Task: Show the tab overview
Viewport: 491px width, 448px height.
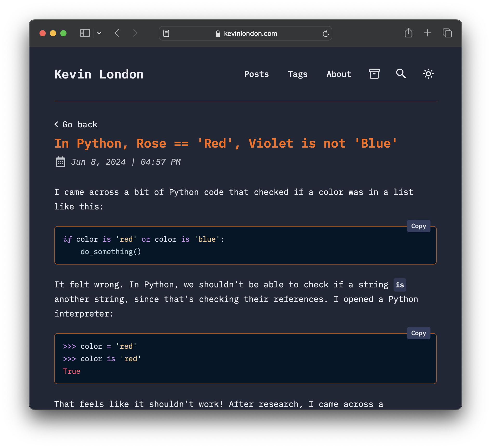Action: tap(447, 33)
